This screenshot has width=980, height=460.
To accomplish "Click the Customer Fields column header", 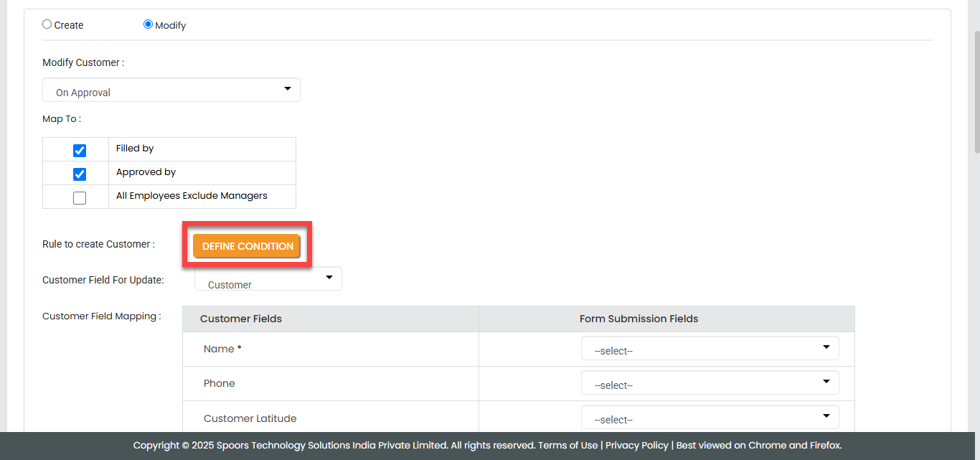I will click(241, 319).
